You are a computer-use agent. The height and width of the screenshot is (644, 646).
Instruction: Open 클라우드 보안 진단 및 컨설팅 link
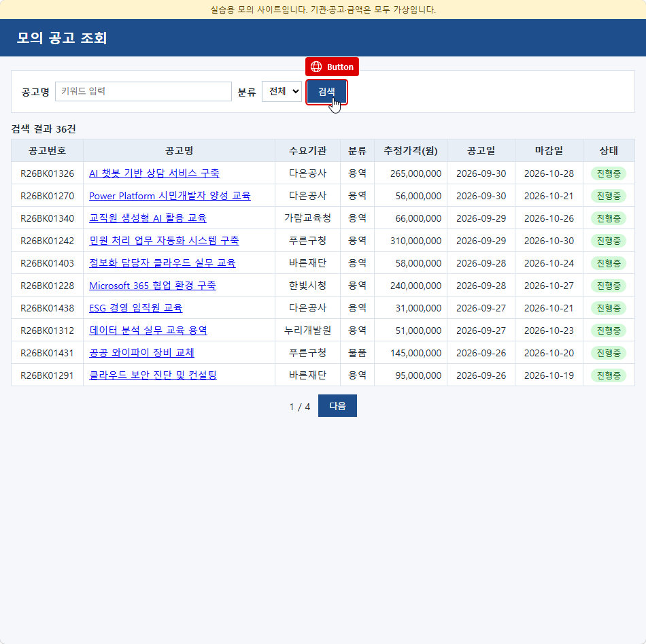153,375
